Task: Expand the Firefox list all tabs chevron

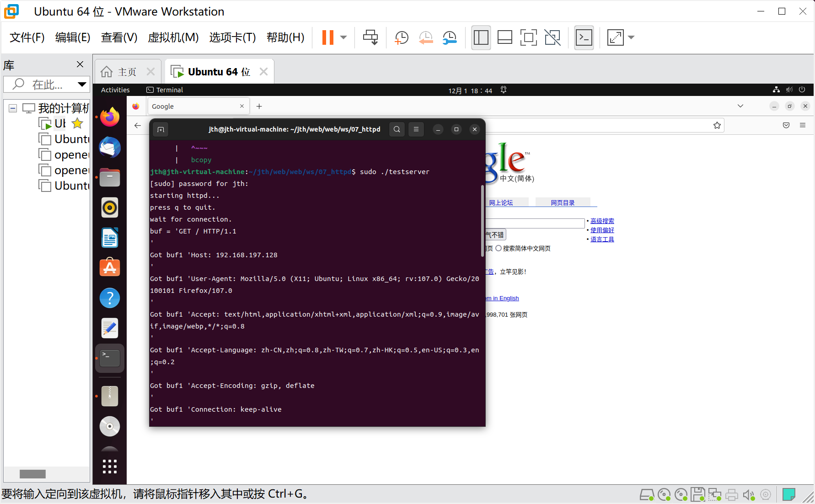Action: (740, 106)
